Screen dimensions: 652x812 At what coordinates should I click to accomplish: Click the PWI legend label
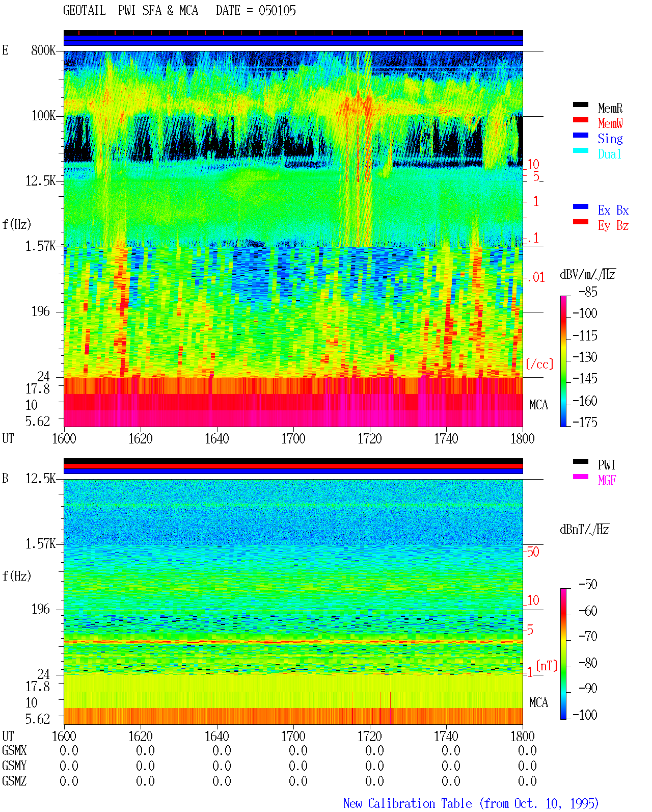(x=607, y=465)
